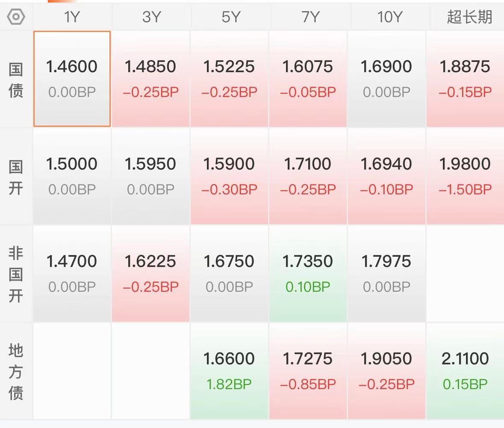Select the 非国开 row label
Image resolution: width=504 pixels, height=428 pixels.
[x=16, y=274]
